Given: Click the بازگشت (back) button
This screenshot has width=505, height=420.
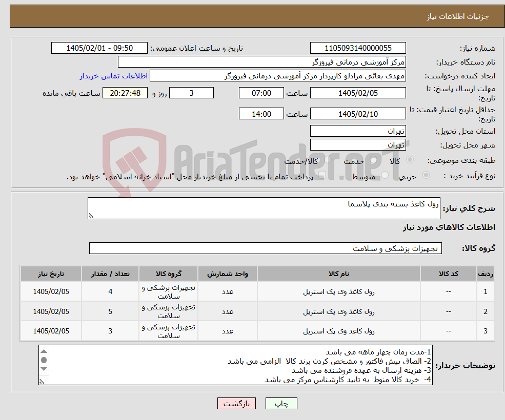Looking at the screenshot, I should pyautogui.click(x=236, y=403).
